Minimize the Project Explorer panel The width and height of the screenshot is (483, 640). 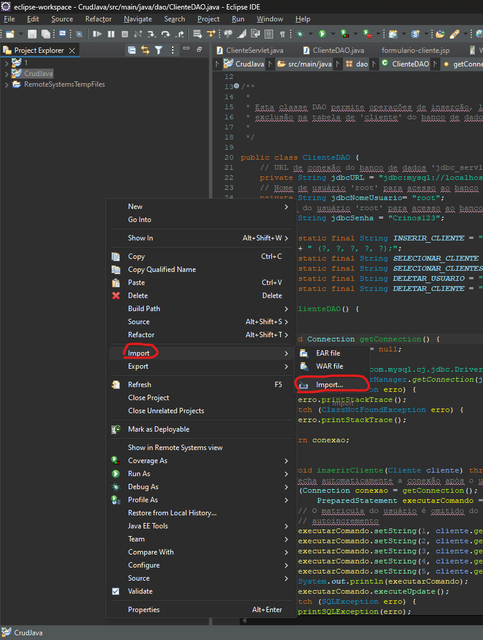[186, 49]
